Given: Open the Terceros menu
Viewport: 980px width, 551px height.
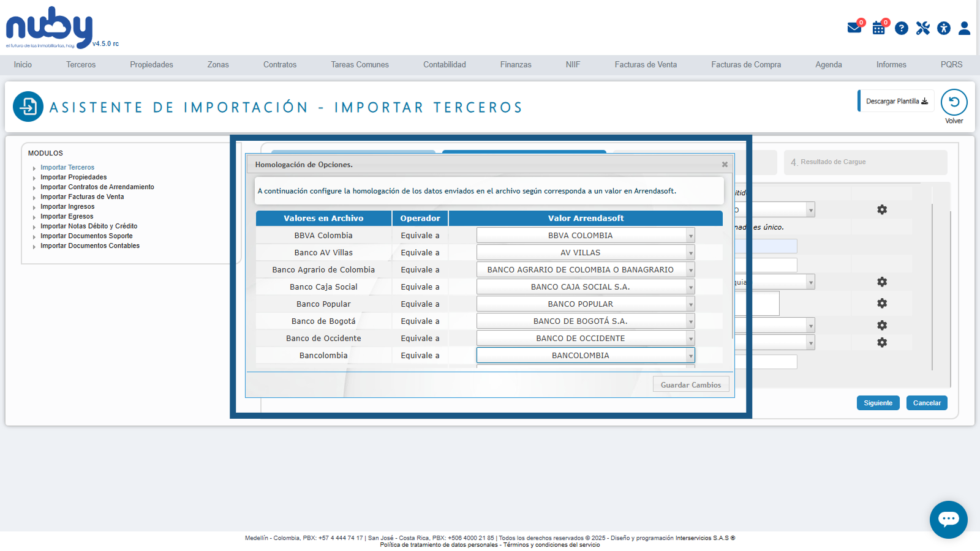Looking at the screenshot, I should coord(81,64).
